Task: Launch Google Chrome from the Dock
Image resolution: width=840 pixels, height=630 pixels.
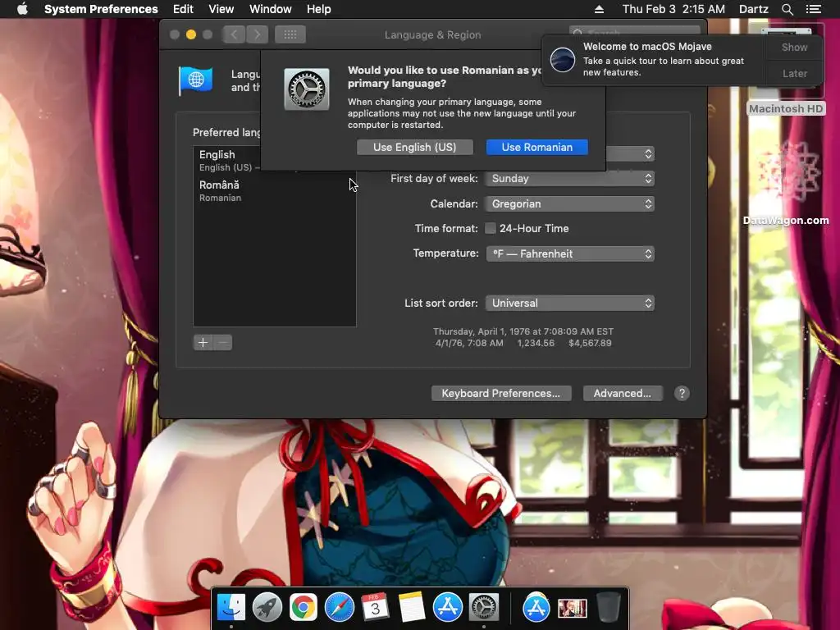Action: 304,608
